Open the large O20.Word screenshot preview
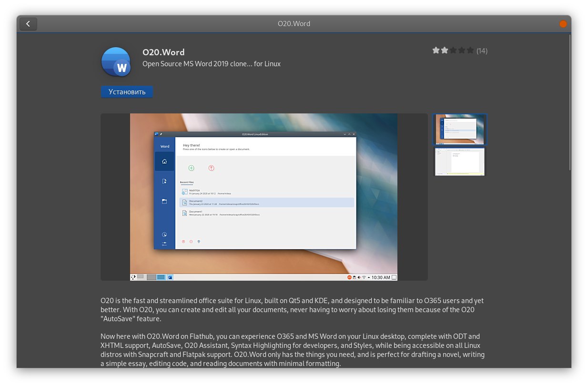The height and width of the screenshot is (386, 588). click(264, 197)
